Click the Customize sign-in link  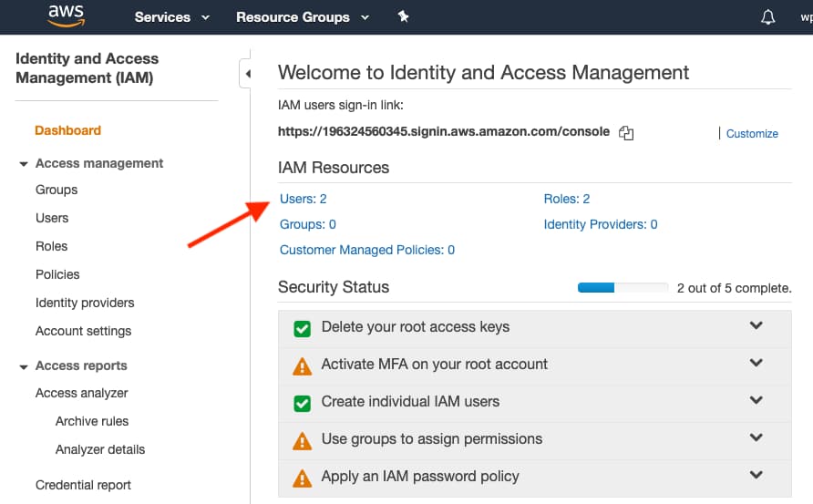[x=752, y=134]
